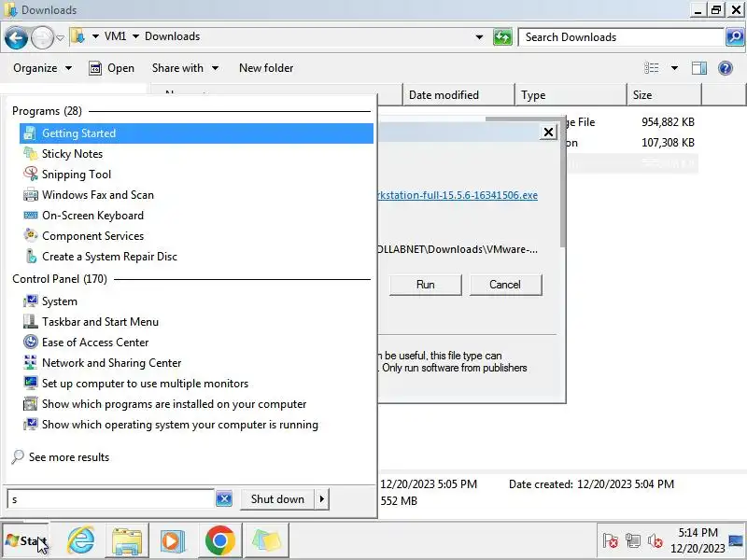Launch Sticky Notes from Programs list

pos(72,154)
